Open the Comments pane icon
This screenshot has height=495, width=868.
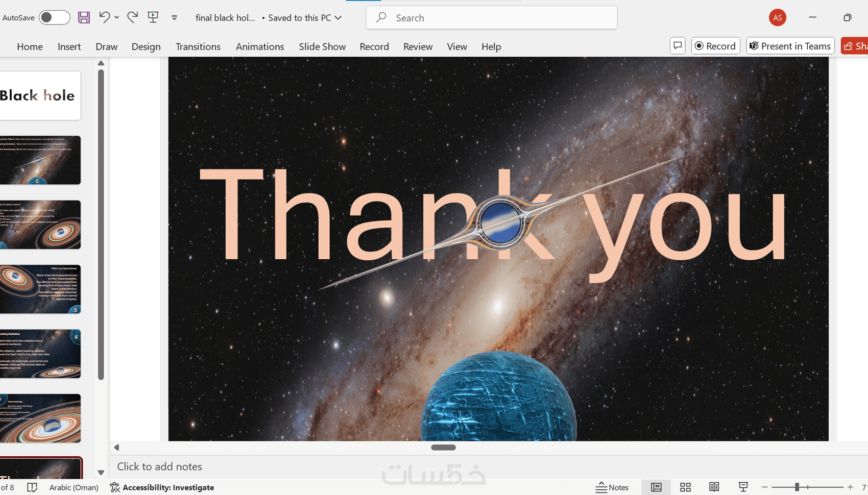click(678, 46)
